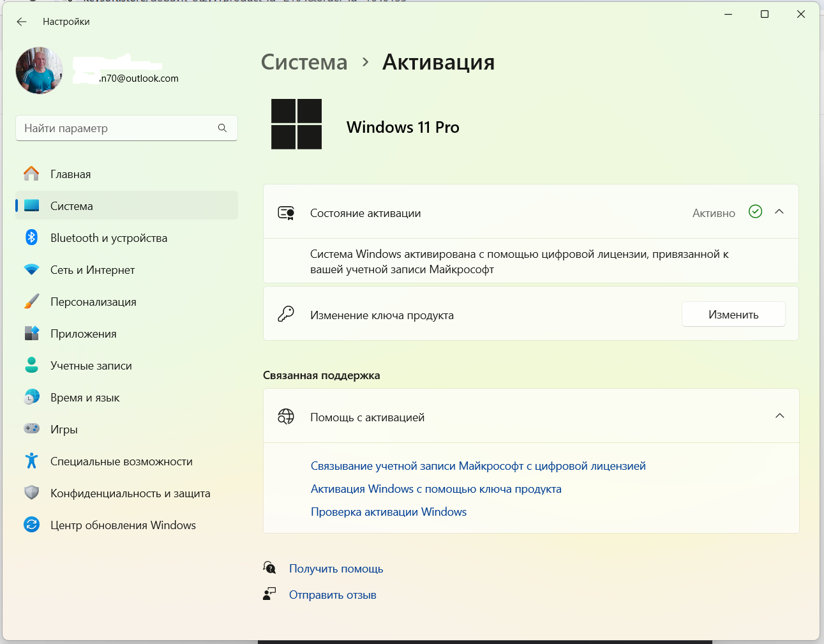
Task: Click the back arrow in Settings header
Action: click(22, 22)
